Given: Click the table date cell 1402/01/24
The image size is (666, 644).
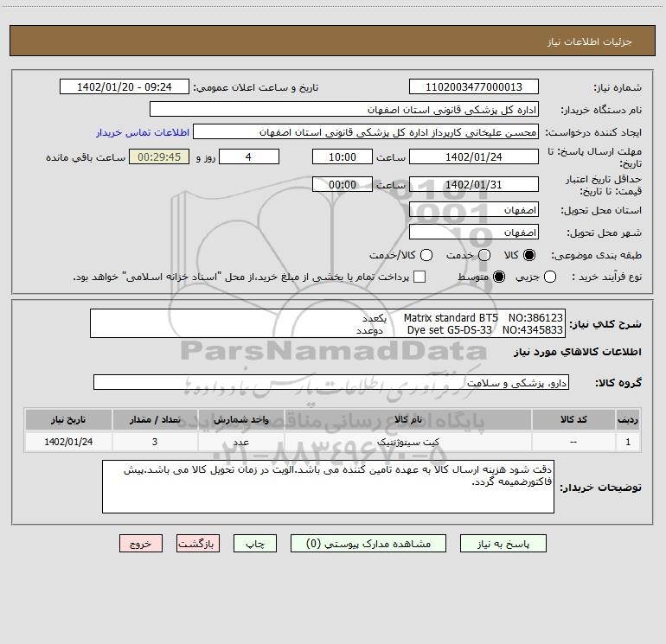Looking at the screenshot, I should pos(68,442).
